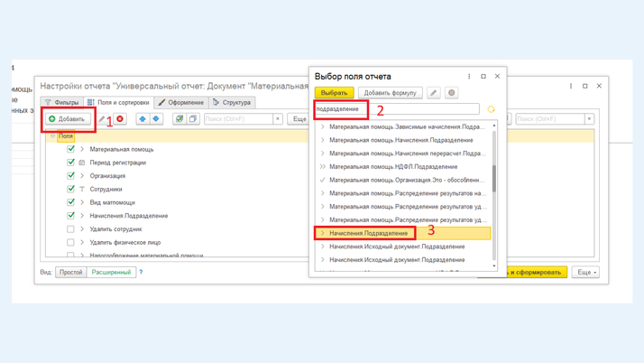644x363 pixels.
Task: Click the check all fields icon
Action: pyautogui.click(x=179, y=119)
